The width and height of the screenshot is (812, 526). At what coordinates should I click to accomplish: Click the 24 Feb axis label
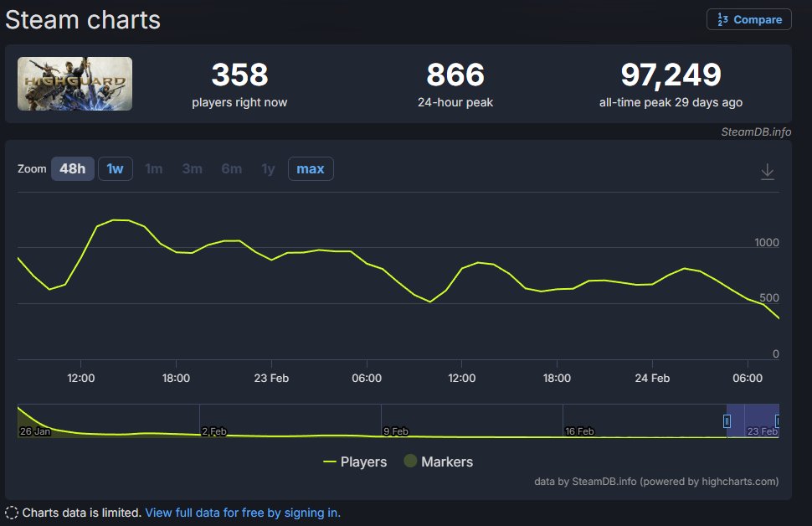(x=652, y=379)
